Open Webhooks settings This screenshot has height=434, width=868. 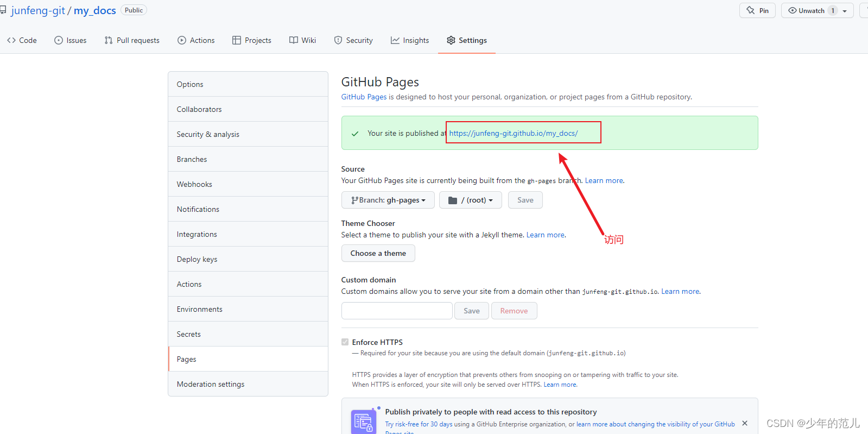click(x=248, y=184)
